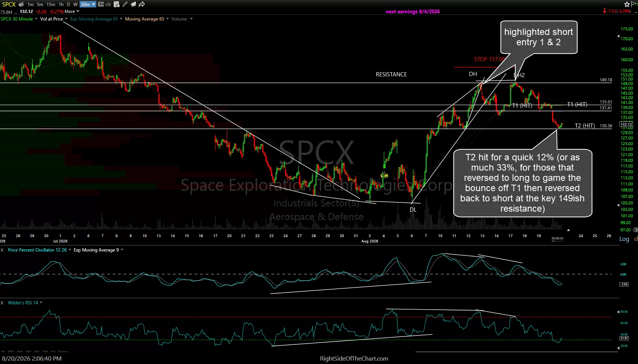Click the flag icon at top right
638x364 pixels.
coord(635,5)
